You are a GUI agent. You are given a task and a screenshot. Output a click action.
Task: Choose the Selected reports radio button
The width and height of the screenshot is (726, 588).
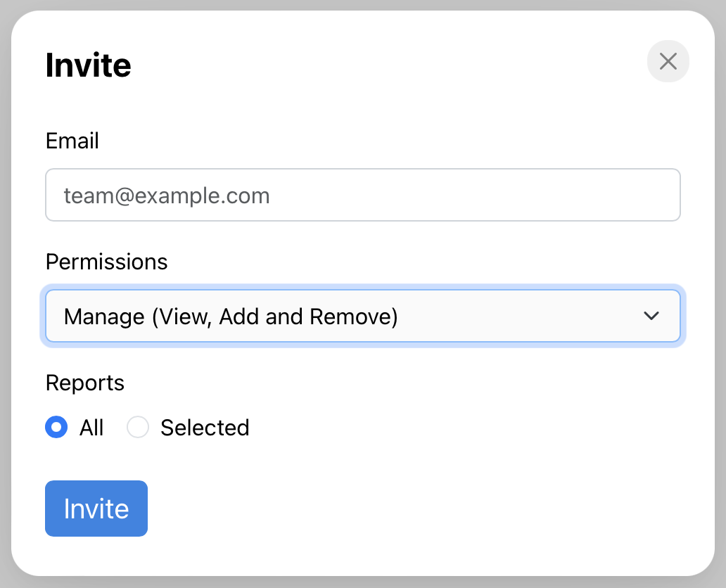click(138, 427)
